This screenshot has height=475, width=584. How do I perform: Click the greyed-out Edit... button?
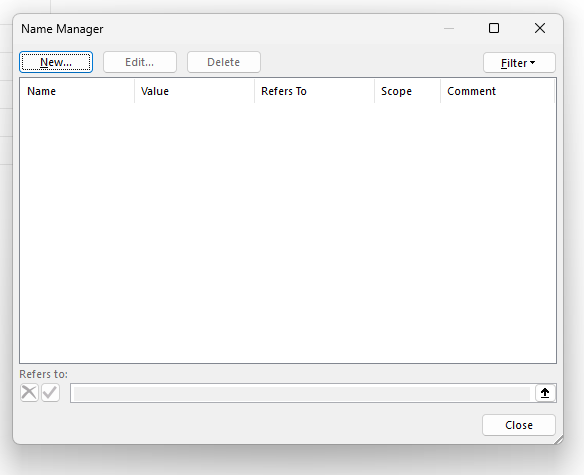140,62
